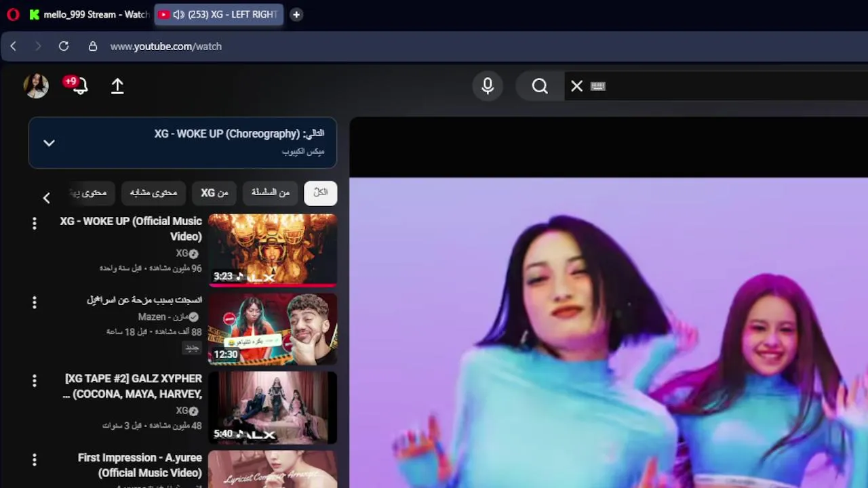Open options menu for GALZ XYPHER video
The width and height of the screenshot is (868, 488).
34,381
